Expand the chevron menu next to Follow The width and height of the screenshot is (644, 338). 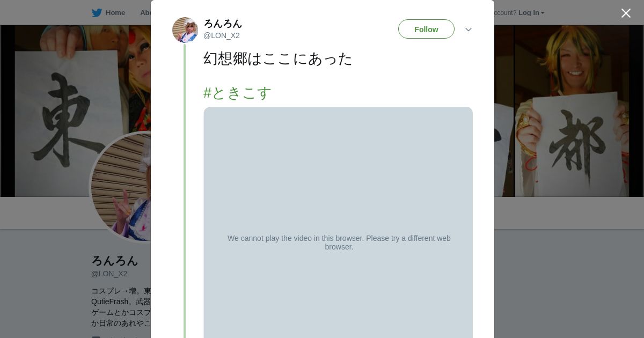click(468, 30)
